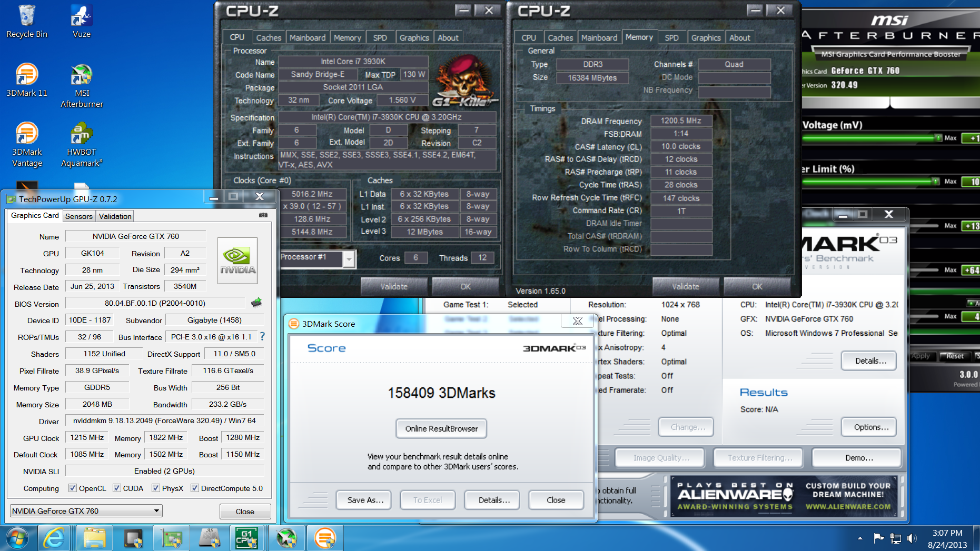Open the Windows Start orb
This screenshot has height=551, width=980.
(x=17, y=538)
